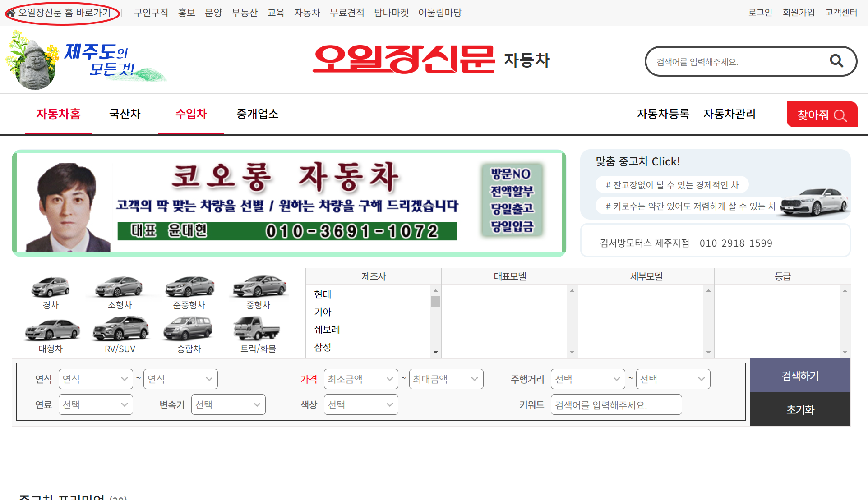
Task: Click the 대표모델 list scroll down arrow
Action: point(572,352)
